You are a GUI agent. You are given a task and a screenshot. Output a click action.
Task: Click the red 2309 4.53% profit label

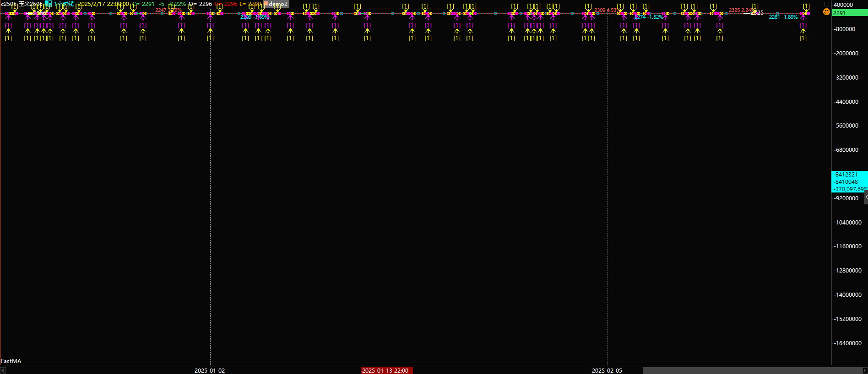[608, 10]
